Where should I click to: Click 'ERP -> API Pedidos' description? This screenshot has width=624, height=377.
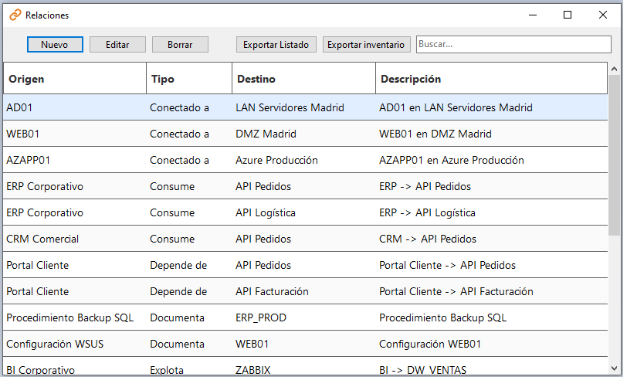[425, 186]
